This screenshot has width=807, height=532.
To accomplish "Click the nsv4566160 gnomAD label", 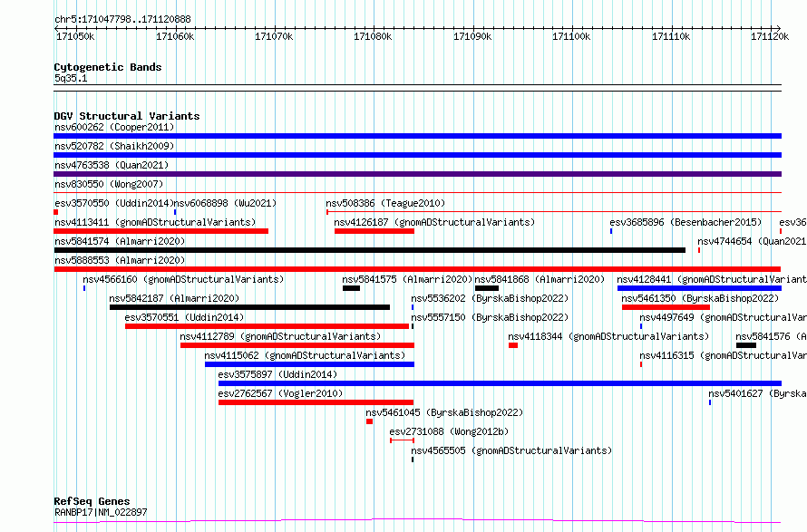I will pos(183,279).
